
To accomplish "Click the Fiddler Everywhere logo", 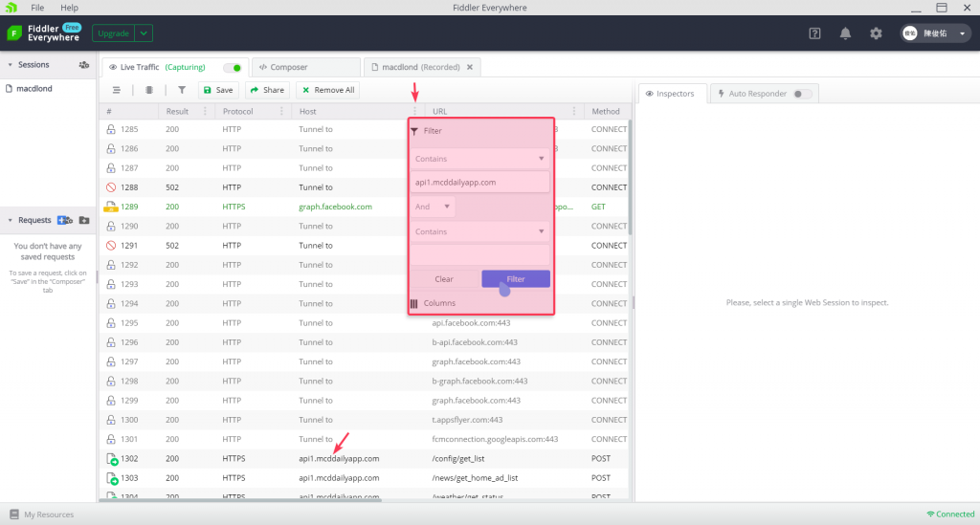I will 13,33.
